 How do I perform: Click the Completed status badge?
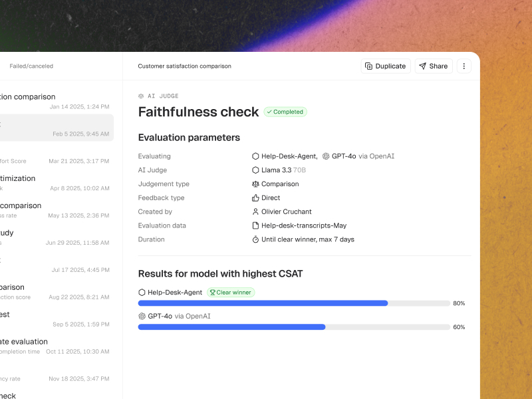pyautogui.click(x=285, y=112)
